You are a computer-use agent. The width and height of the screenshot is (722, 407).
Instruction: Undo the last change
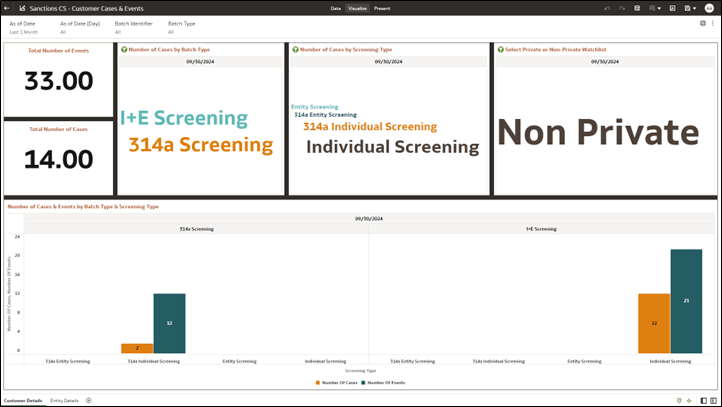(x=607, y=8)
